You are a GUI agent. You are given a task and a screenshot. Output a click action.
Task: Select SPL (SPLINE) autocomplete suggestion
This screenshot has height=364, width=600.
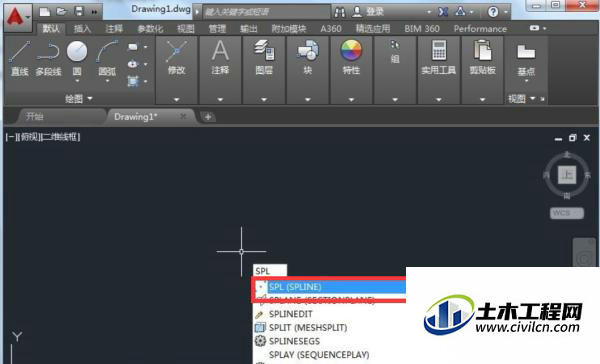click(329, 287)
